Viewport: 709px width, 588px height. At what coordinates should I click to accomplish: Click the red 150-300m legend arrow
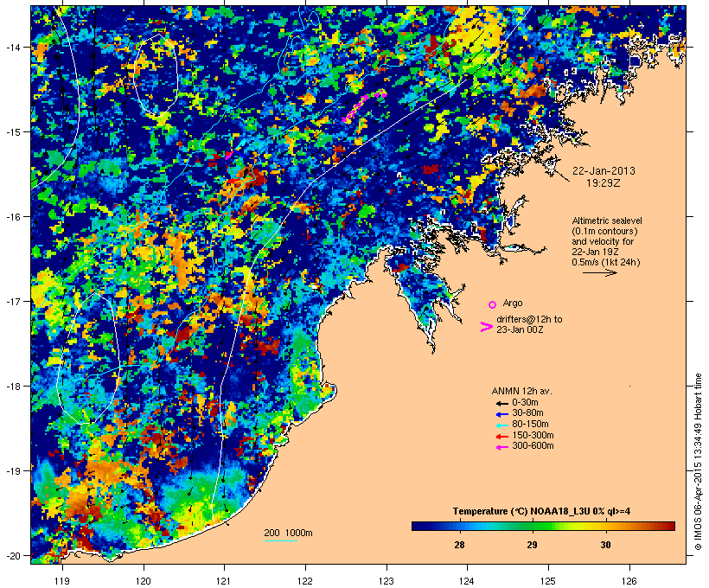(x=501, y=437)
